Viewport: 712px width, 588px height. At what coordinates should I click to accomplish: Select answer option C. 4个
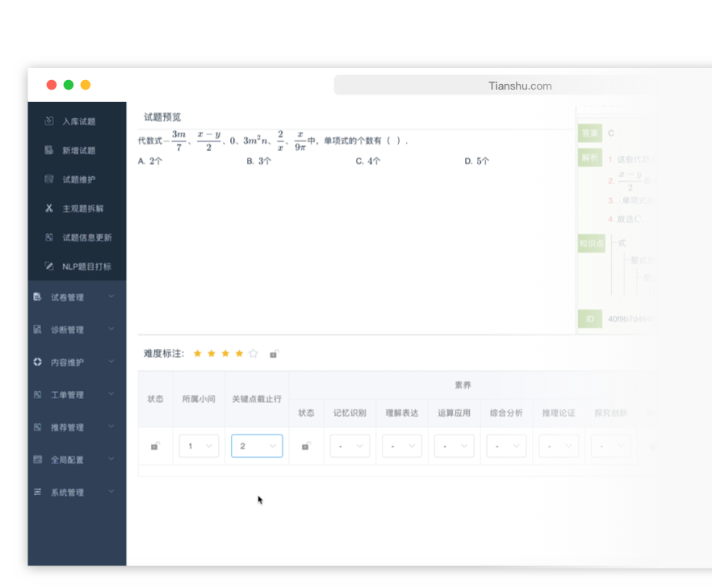(368, 161)
